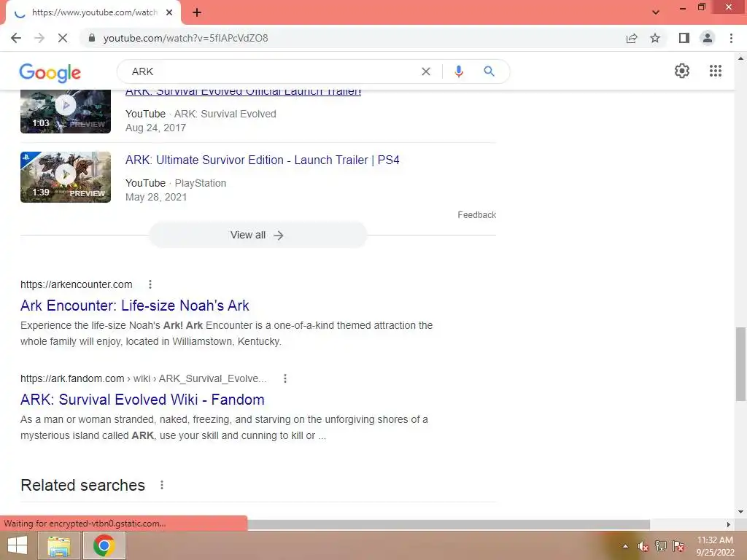Play the 1:39 PlayStation video thumbnail
The height and width of the screenshot is (560, 747).
coord(66,177)
